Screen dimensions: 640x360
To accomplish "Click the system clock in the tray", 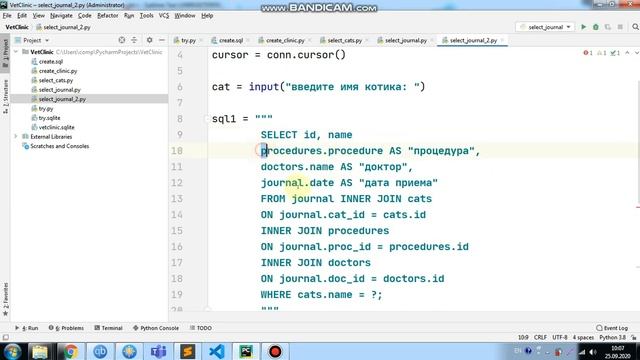I will (618, 351).
